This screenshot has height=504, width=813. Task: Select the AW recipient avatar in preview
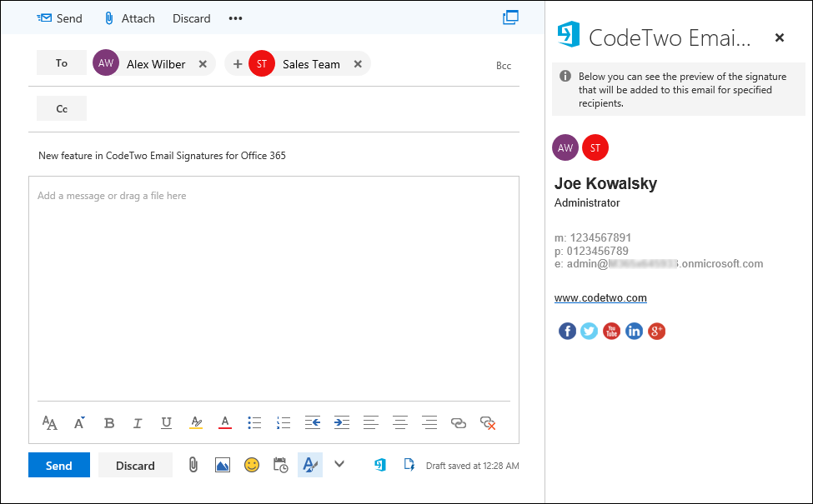tap(565, 147)
